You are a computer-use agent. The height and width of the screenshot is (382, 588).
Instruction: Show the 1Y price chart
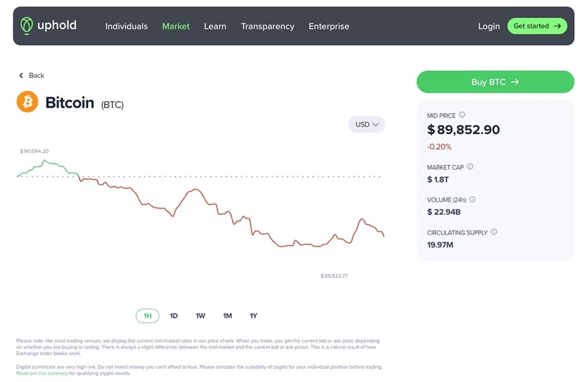coord(253,316)
